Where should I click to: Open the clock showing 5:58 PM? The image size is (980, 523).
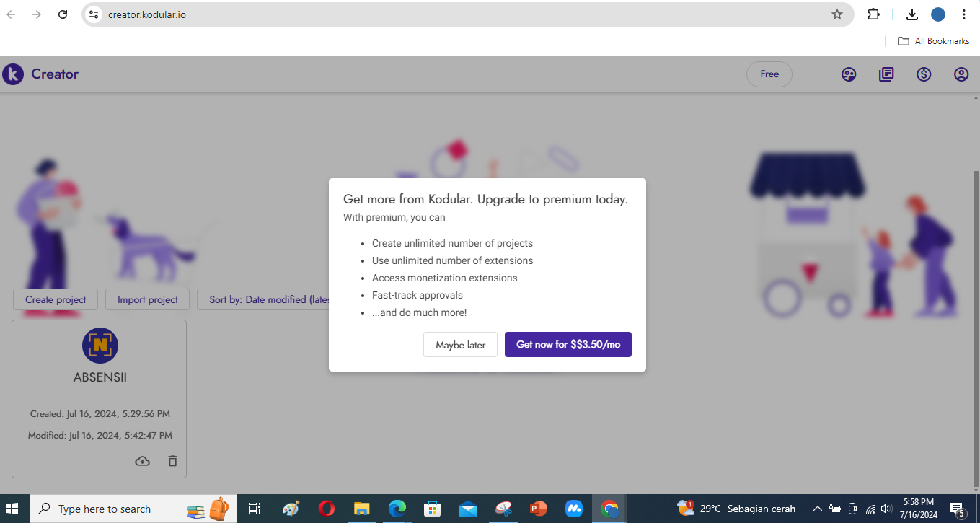[918, 509]
